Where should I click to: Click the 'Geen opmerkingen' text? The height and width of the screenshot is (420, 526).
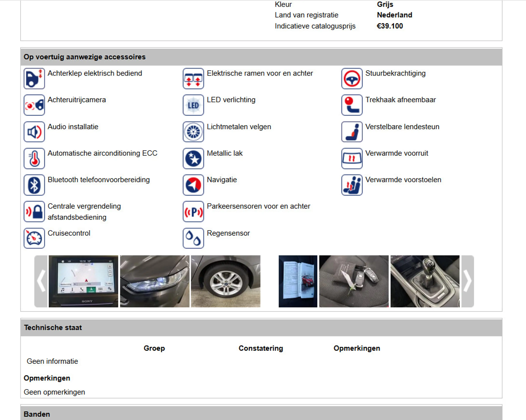54,392
